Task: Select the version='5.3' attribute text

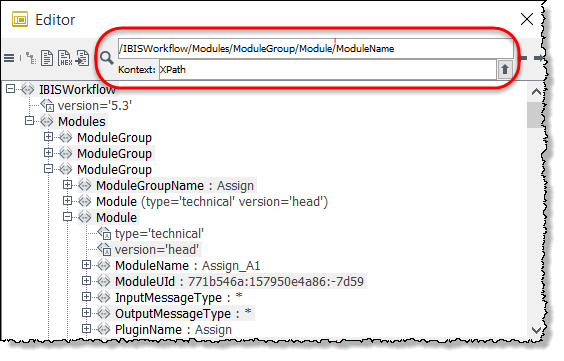Action: (95, 106)
